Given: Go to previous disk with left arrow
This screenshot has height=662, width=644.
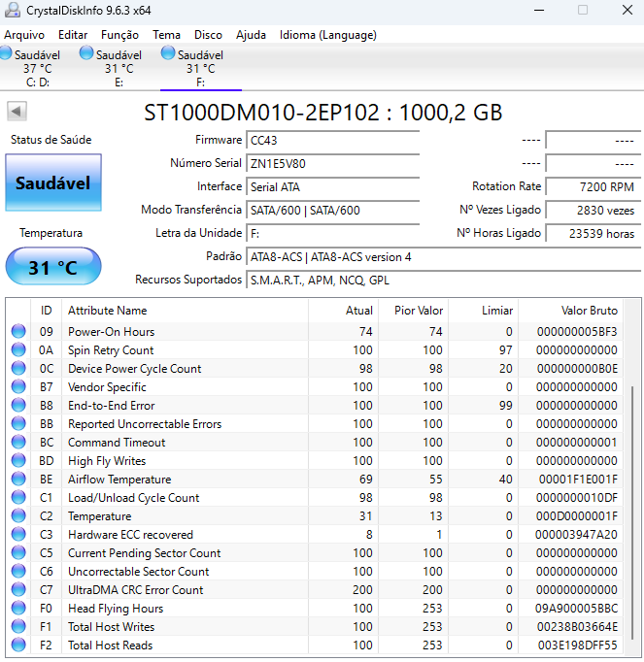Looking at the screenshot, I should coord(17,112).
